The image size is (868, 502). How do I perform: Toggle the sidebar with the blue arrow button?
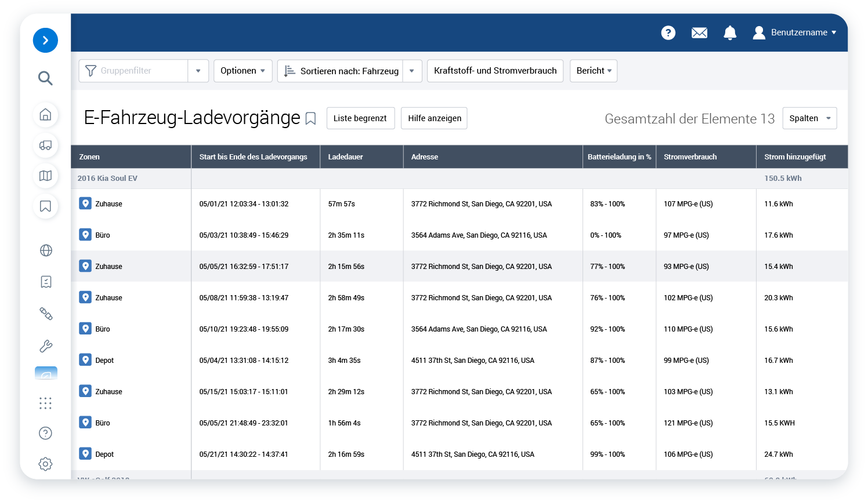pos(45,40)
